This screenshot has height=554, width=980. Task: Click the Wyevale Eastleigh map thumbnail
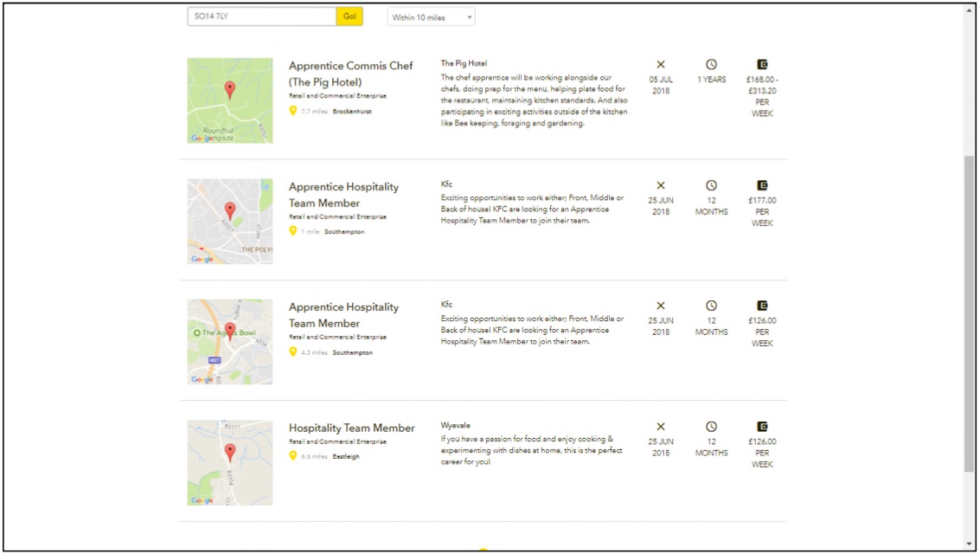[230, 463]
